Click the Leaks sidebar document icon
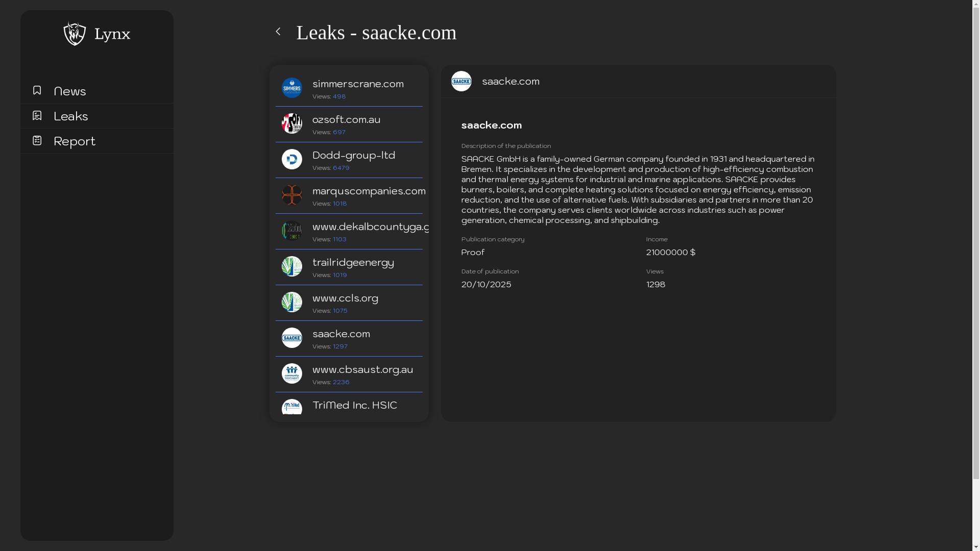980x551 pixels. coord(37,116)
